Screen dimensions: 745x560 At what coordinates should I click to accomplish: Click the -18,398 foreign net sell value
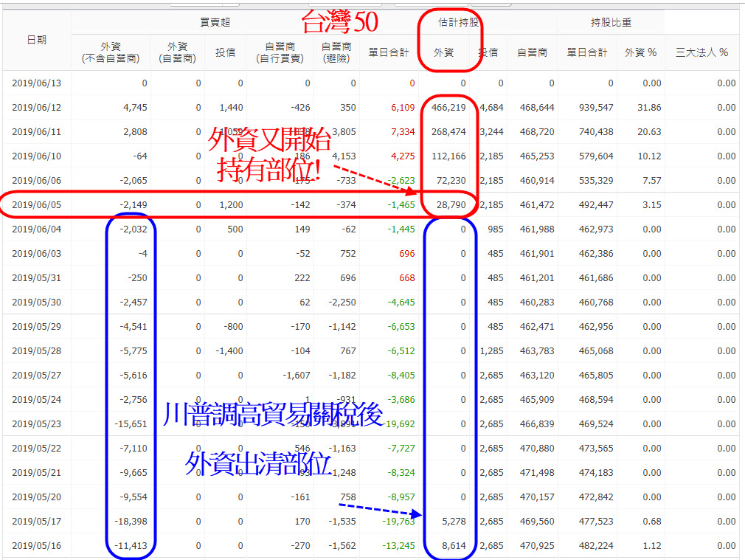[x=131, y=522]
